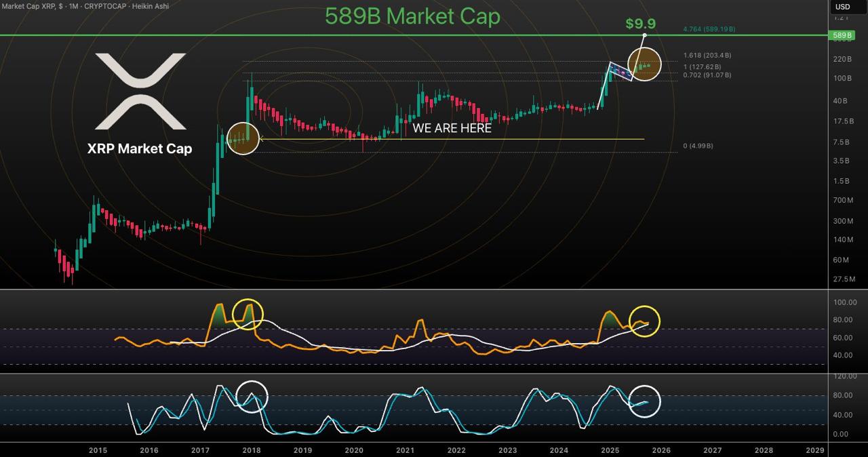Viewport: 868px width, 457px height.
Task: Click the '$9.9' price target label
Action: [640, 24]
